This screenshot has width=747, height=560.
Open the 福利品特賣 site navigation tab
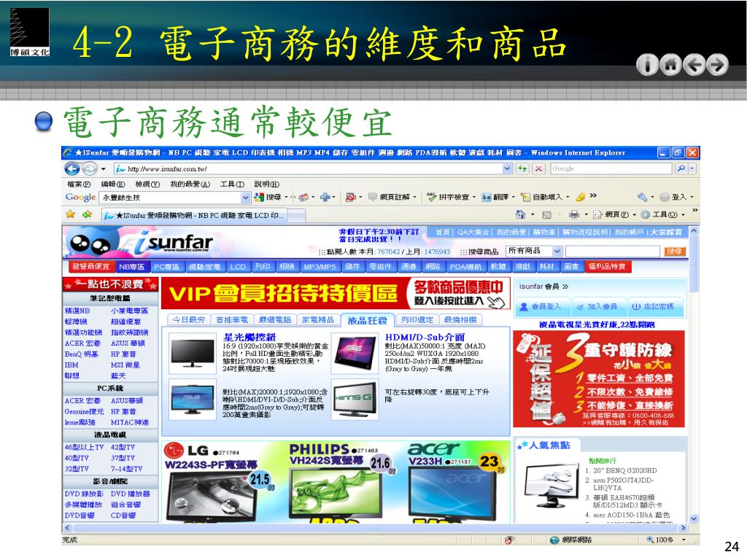(607, 267)
